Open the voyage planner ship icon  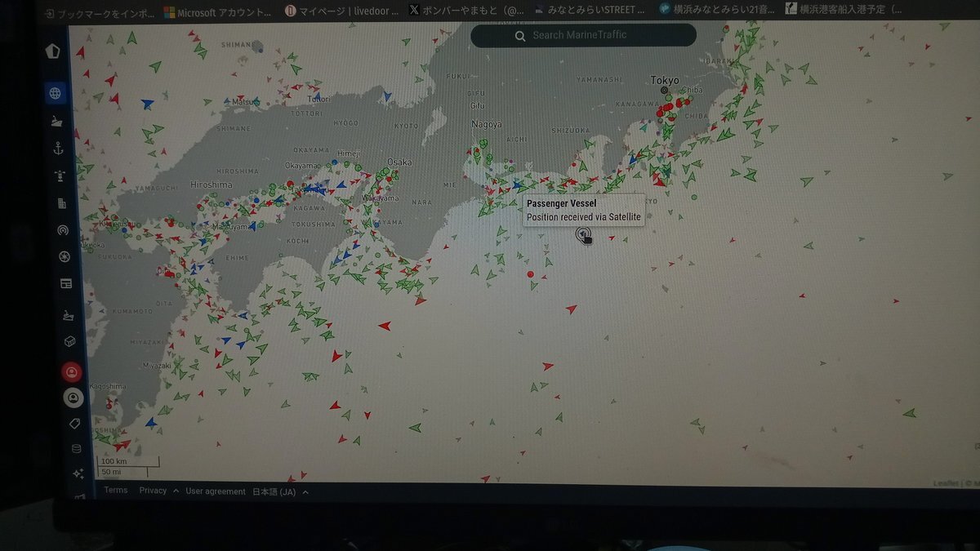(x=69, y=315)
